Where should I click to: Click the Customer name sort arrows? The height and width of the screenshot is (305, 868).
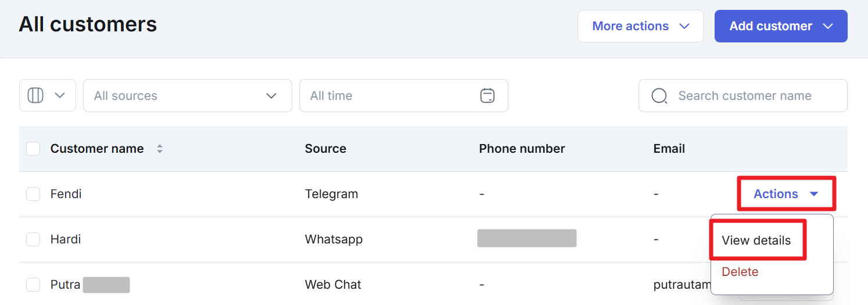[x=160, y=149]
